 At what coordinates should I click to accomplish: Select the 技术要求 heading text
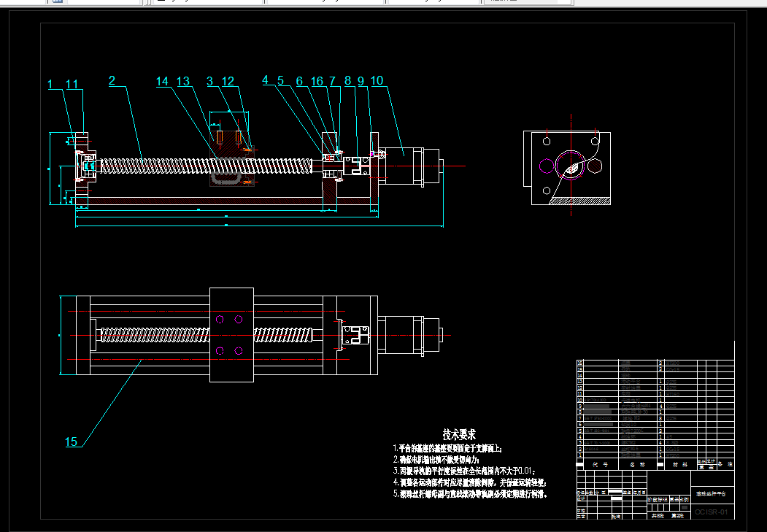coord(459,434)
